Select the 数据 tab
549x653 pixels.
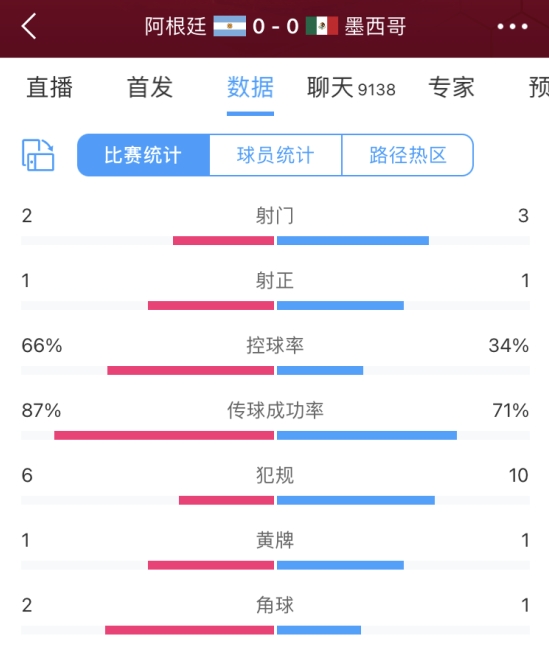(250, 87)
